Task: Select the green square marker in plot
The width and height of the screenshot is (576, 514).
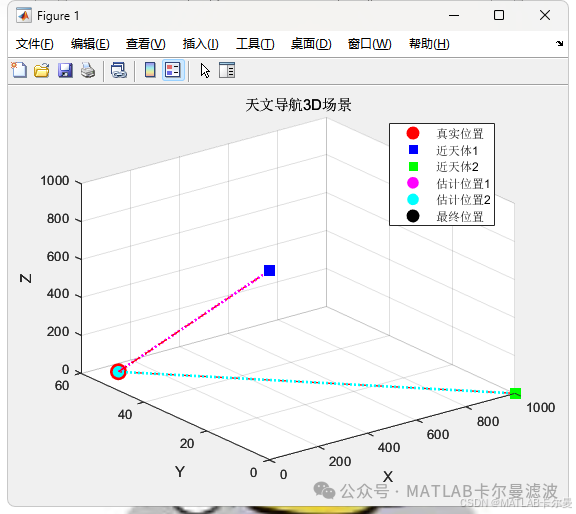Action: tap(515, 393)
